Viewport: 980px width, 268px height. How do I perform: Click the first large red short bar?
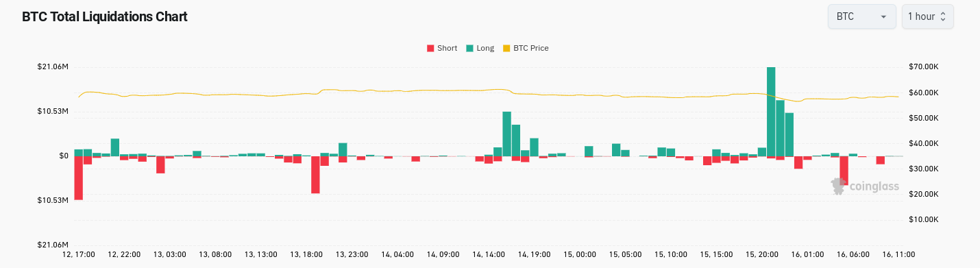point(79,178)
